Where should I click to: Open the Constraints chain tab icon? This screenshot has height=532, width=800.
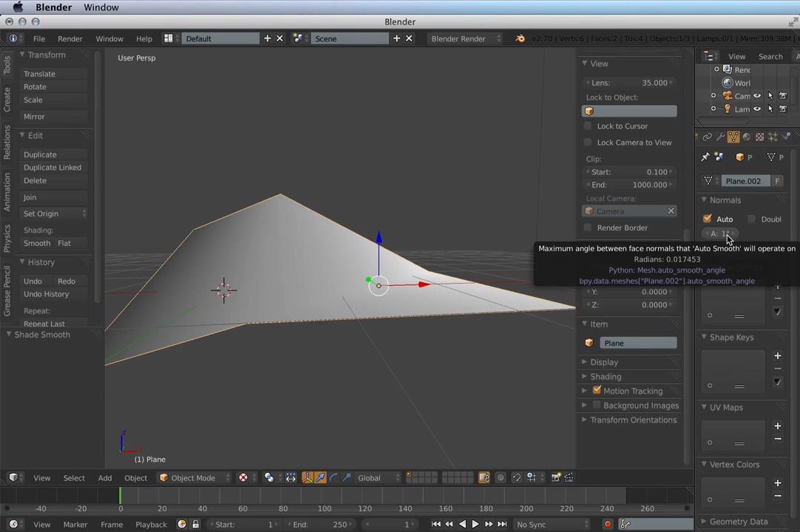click(707, 137)
